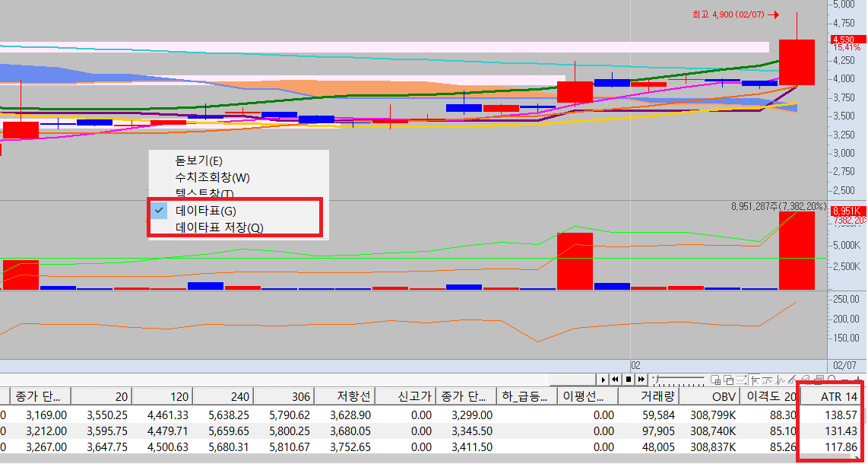
Task: Click the 하_급등... column header
Action: (527, 396)
